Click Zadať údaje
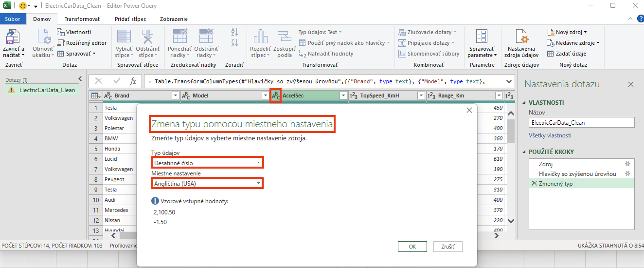Viewport: 644px width, 268px height. pos(567,54)
